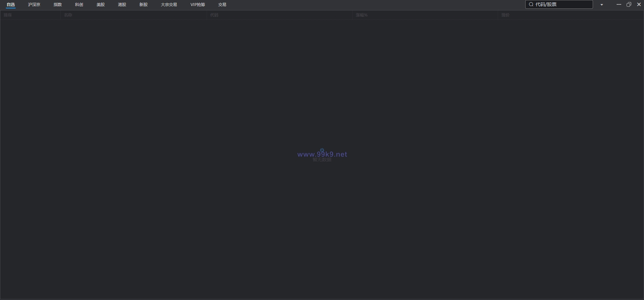Expand the dropdown arrow beside search box
Screen dimensions: 644x300
[602, 5]
